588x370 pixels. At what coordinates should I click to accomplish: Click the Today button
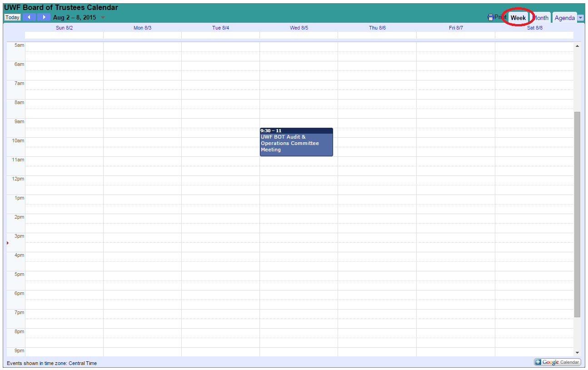[x=13, y=17]
